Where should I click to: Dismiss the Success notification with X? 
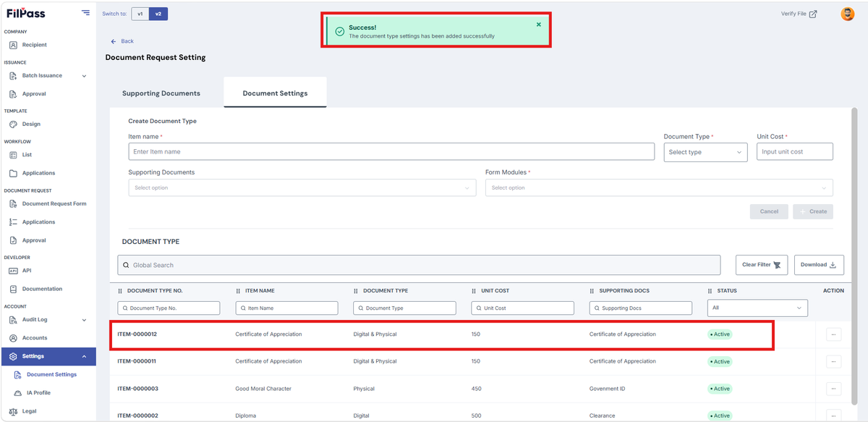(538, 25)
